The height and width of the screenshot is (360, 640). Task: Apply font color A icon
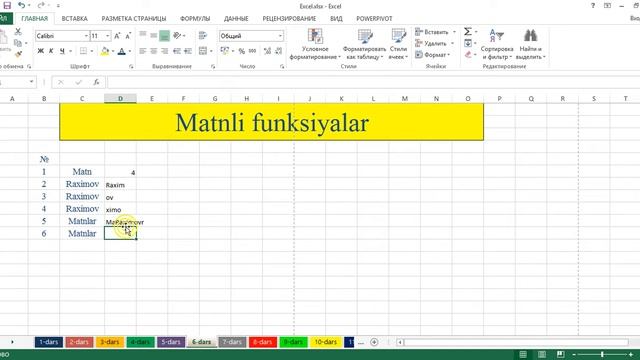(122, 51)
